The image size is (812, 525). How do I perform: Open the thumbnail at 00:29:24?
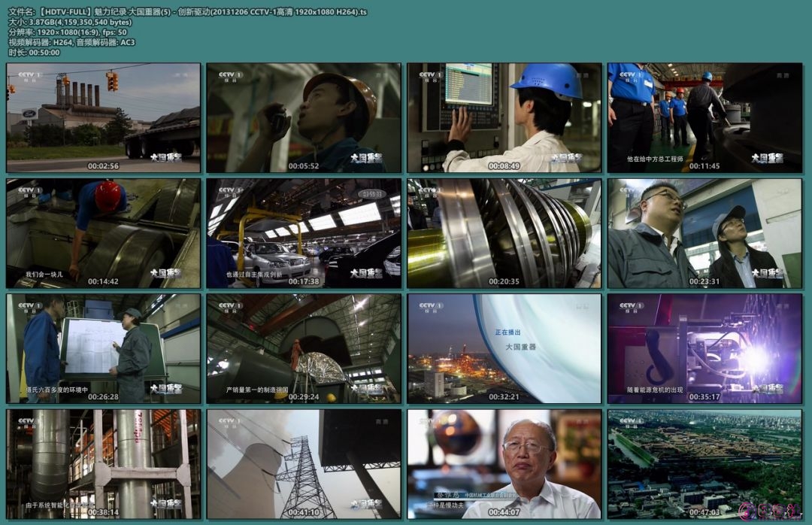304,349
